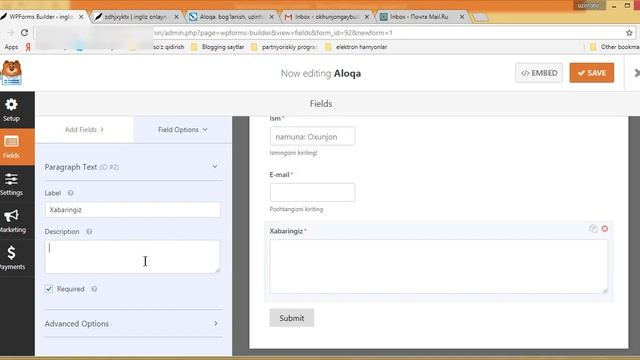The image size is (640, 360).
Task: Open the Marketing megaphone section
Action: click(x=11, y=221)
